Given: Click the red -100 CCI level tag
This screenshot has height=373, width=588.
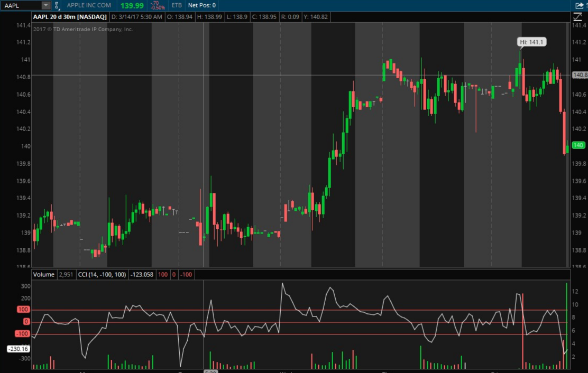Looking at the screenshot, I should (x=22, y=333).
